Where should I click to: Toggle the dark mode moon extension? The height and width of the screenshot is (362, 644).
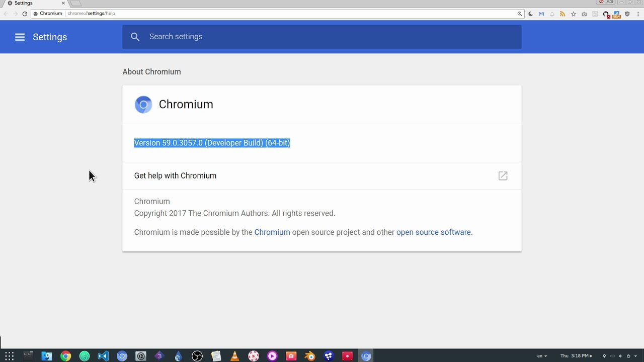pyautogui.click(x=531, y=14)
